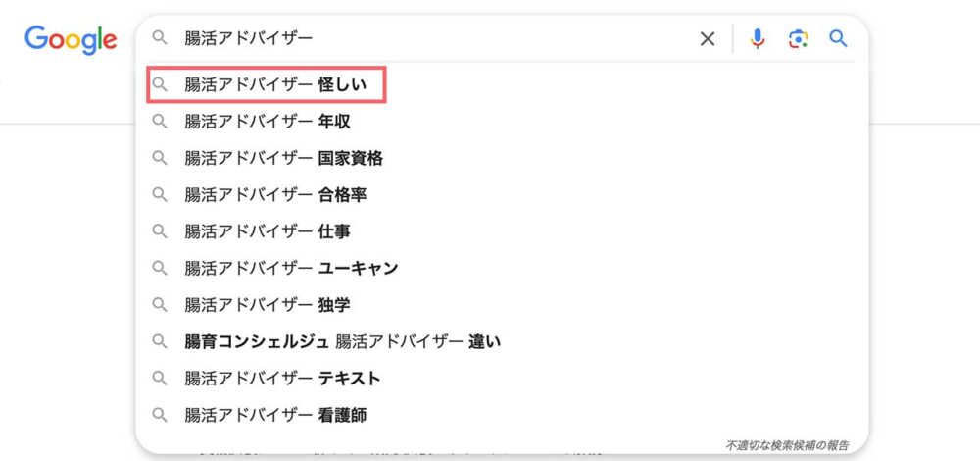Screen dimensions: 980x461
Task: Click magnifier icon beside 独学 suggestion
Action: [160, 305]
